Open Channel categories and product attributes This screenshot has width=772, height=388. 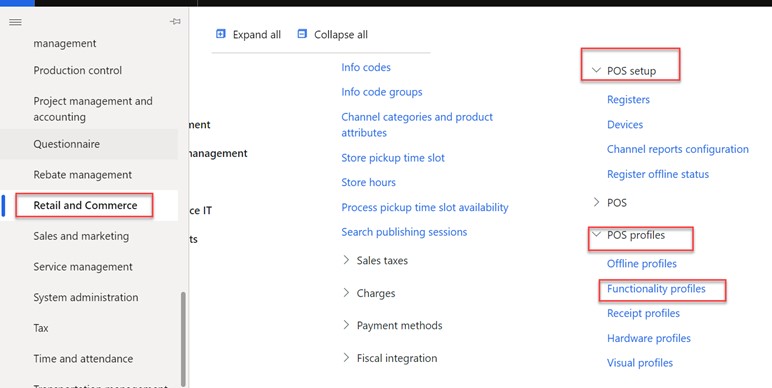417,125
